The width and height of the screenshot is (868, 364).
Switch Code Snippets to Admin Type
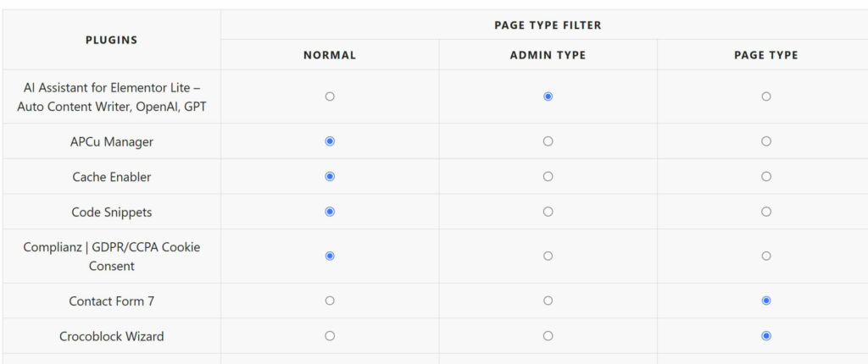tap(548, 212)
